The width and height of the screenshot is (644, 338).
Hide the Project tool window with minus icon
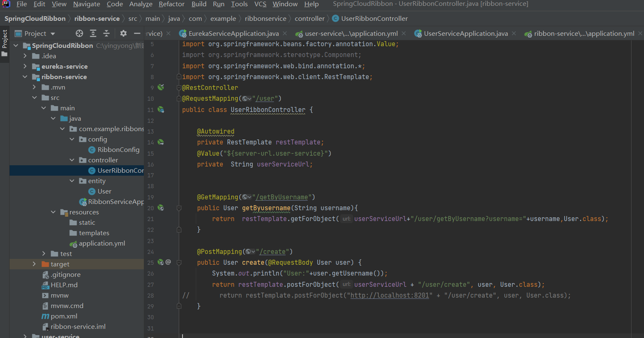coord(137,33)
